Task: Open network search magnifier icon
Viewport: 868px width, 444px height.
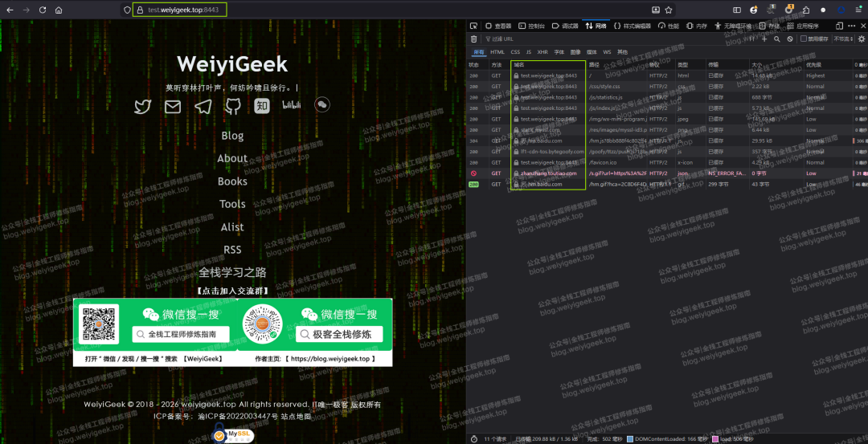Action: tap(777, 39)
